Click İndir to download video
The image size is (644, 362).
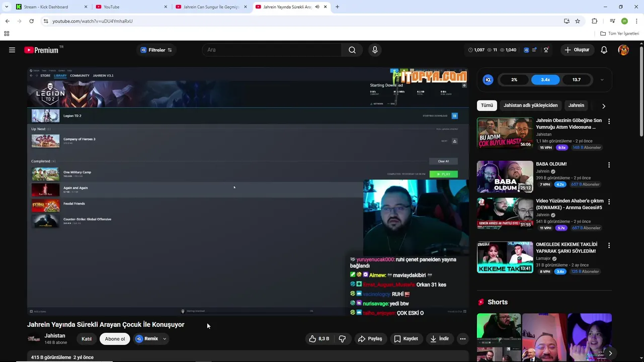439,339
